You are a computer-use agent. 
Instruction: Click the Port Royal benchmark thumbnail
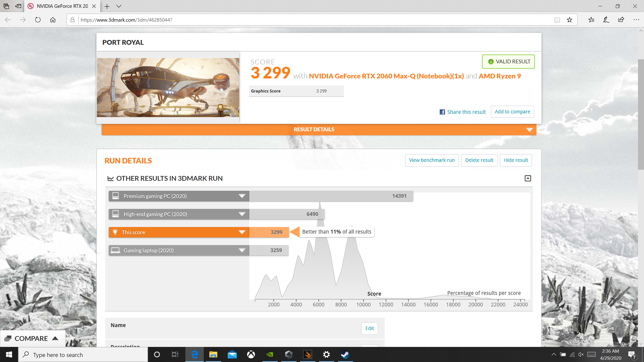pos(168,87)
